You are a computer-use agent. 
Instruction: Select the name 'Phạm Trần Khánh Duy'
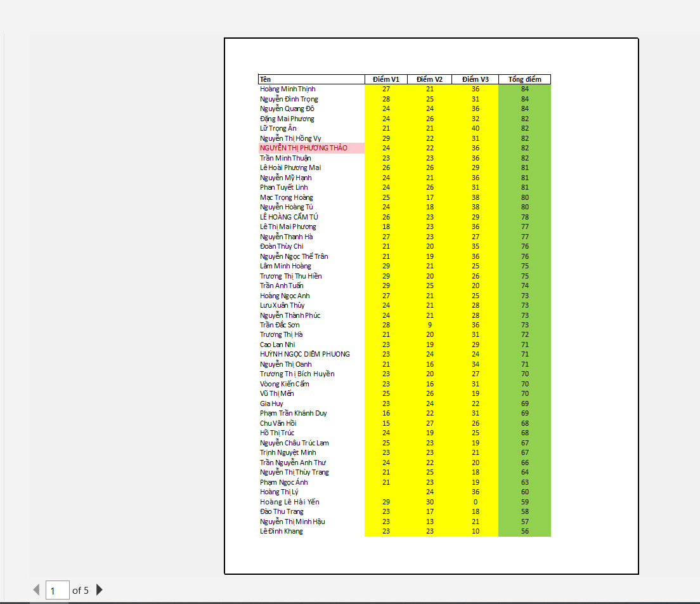point(294,413)
